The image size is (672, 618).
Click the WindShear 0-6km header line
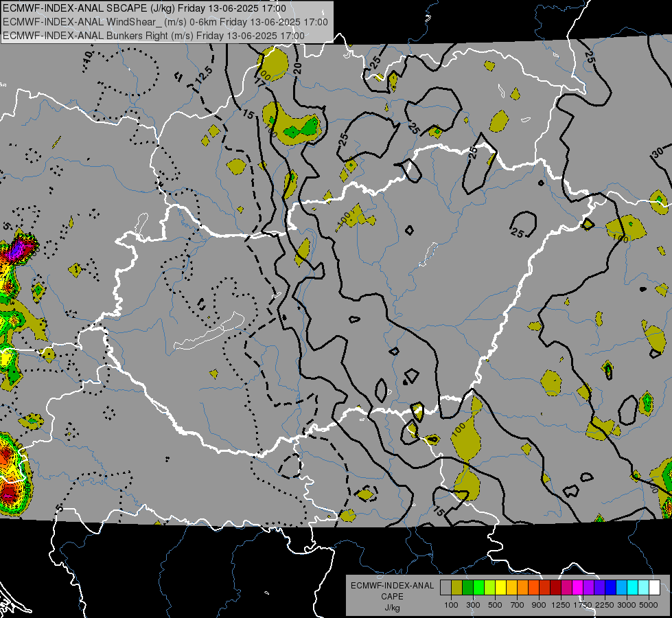[x=165, y=22]
